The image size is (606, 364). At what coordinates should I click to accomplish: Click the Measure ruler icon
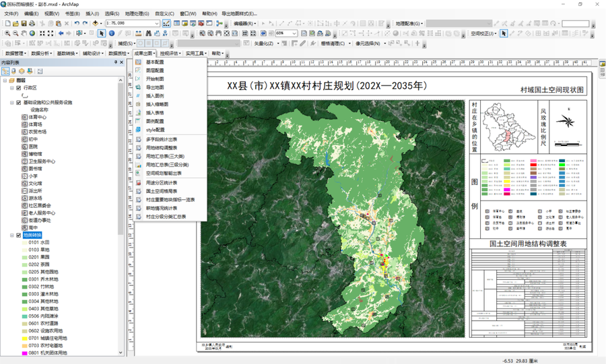[x=138, y=34]
